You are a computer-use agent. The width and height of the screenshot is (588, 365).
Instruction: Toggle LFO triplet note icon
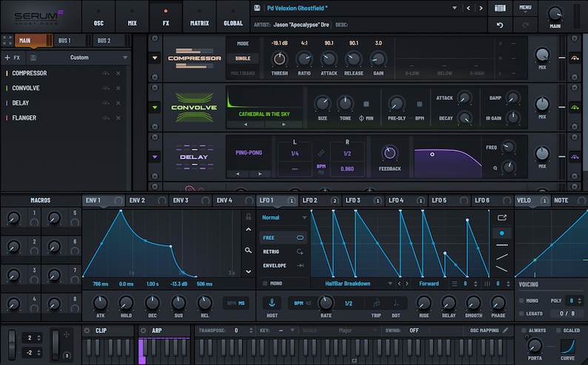(x=376, y=303)
